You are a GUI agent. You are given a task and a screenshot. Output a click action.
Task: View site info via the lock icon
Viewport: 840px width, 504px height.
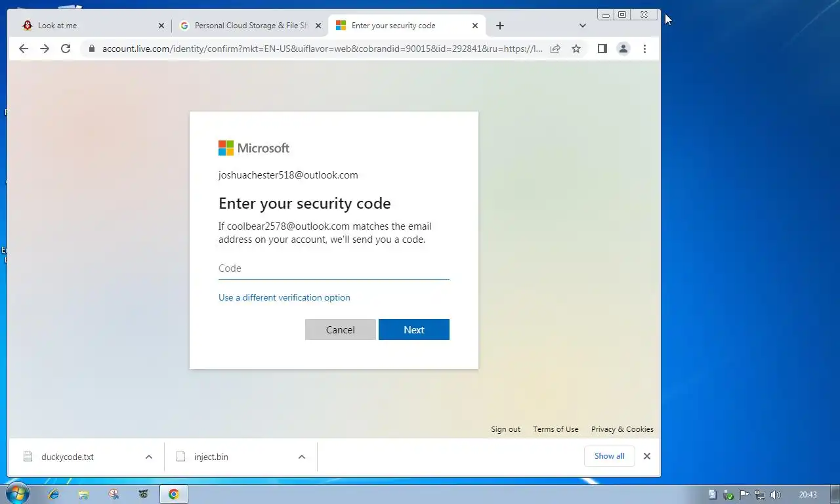[x=91, y=49]
